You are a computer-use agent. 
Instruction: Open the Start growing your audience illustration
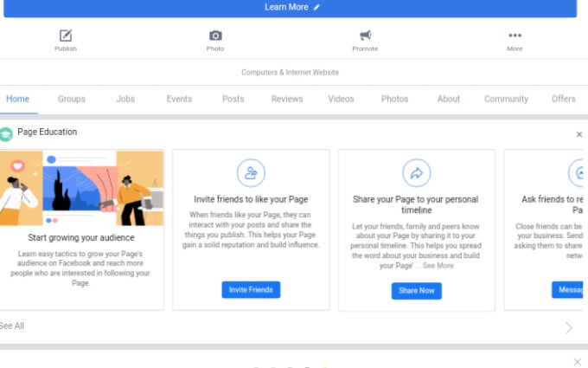[81, 188]
